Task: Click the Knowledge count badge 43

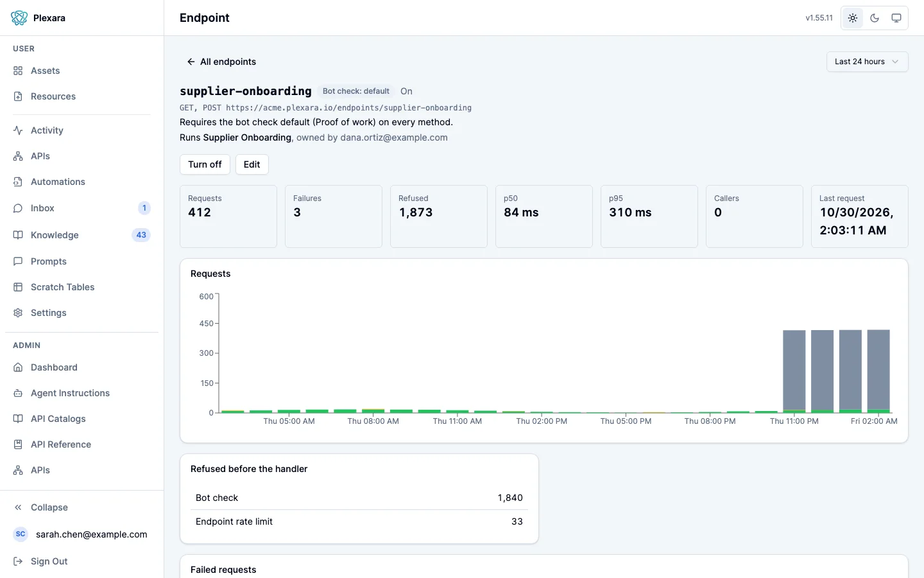Action: pos(141,235)
